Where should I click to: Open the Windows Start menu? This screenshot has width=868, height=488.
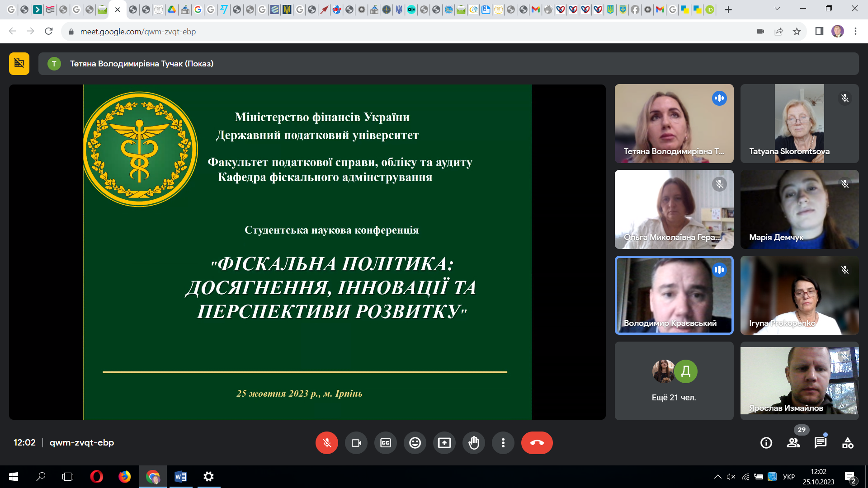point(14,477)
